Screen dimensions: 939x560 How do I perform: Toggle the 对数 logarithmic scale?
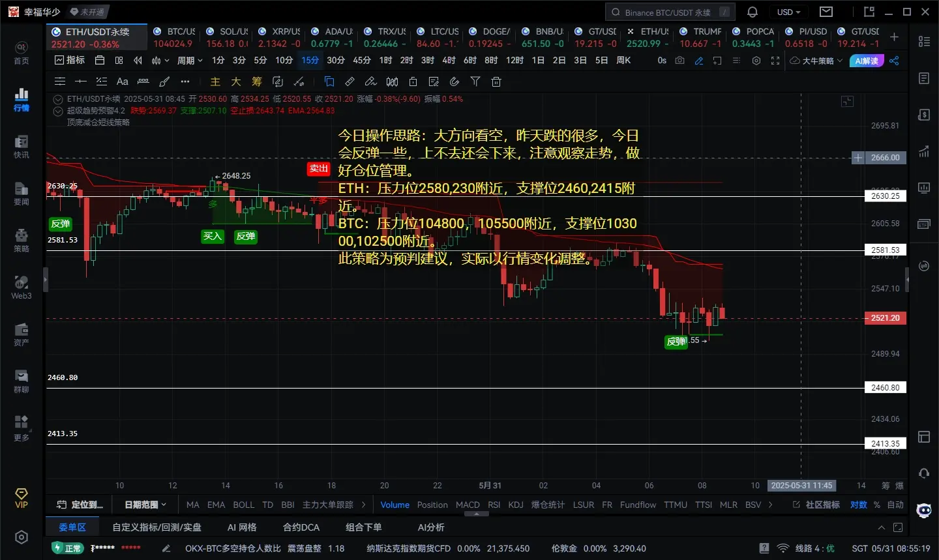point(859,505)
